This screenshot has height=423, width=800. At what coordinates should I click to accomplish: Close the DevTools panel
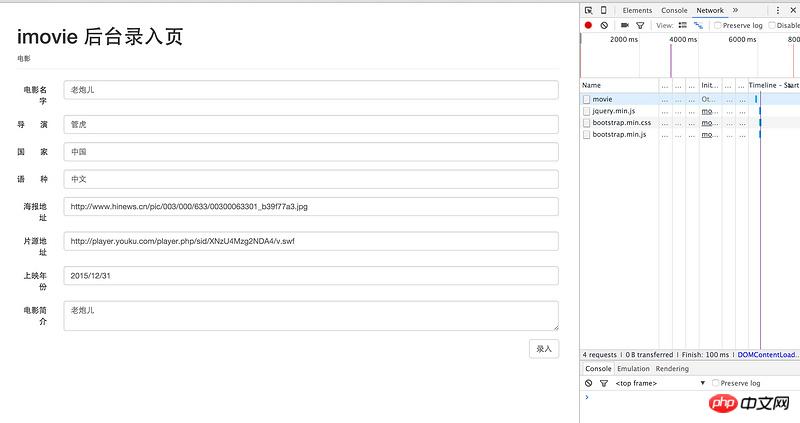(793, 10)
